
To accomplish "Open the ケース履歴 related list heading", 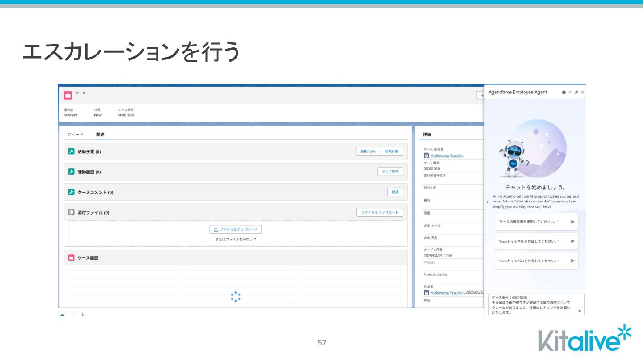I will (x=88, y=258).
